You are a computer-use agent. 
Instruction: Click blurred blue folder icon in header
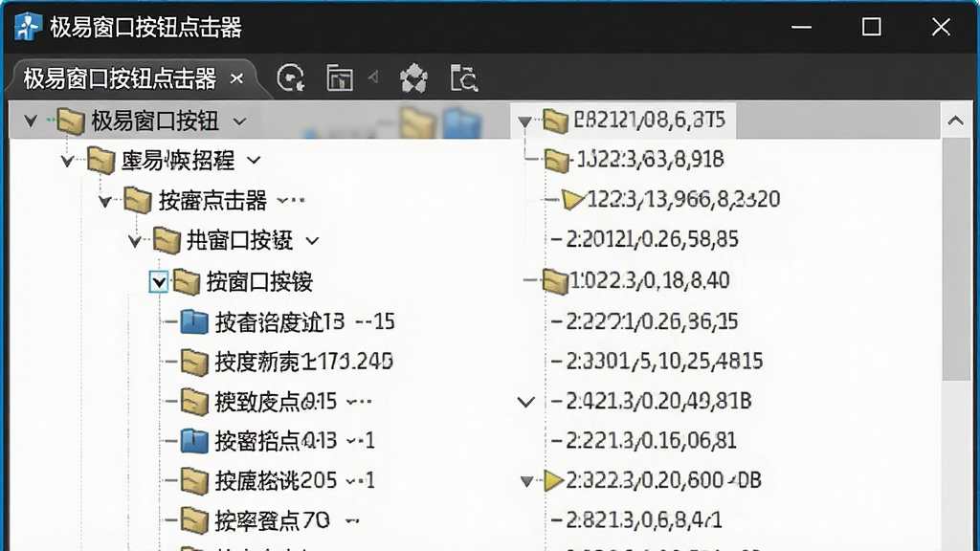(462, 123)
